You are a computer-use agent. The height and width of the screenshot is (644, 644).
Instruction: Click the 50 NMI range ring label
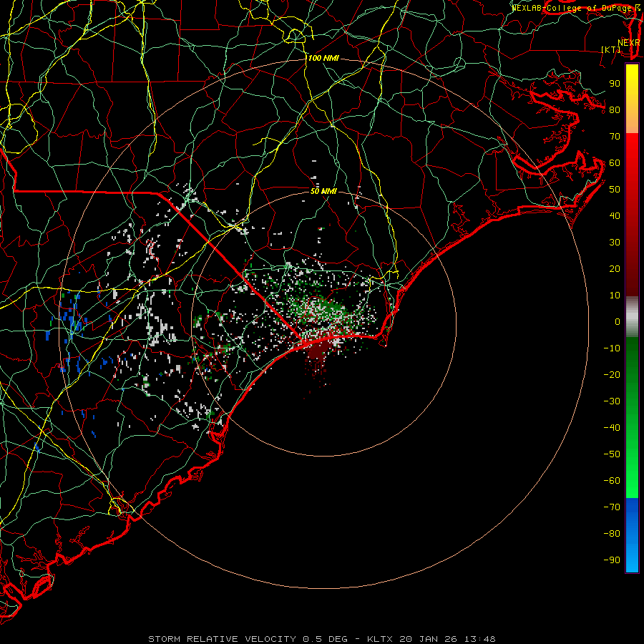323,191
